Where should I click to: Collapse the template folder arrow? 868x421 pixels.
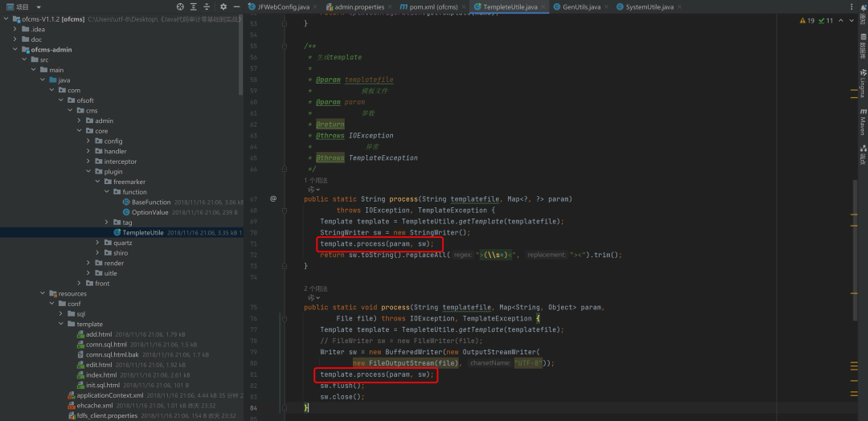pos(61,325)
